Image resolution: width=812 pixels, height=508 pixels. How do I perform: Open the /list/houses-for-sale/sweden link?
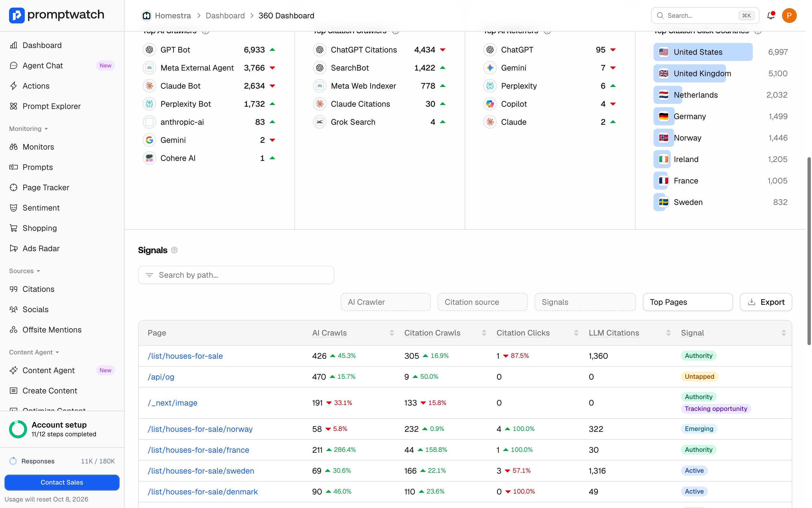pos(201,471)
